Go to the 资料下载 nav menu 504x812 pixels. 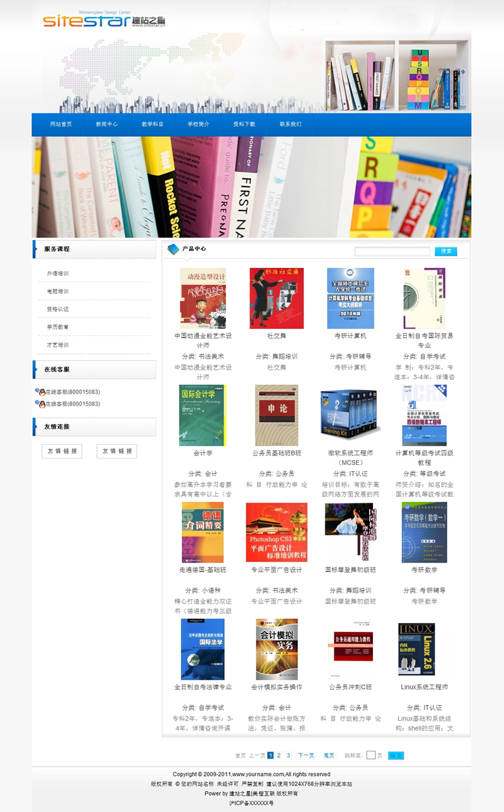(x=244, y=124)
